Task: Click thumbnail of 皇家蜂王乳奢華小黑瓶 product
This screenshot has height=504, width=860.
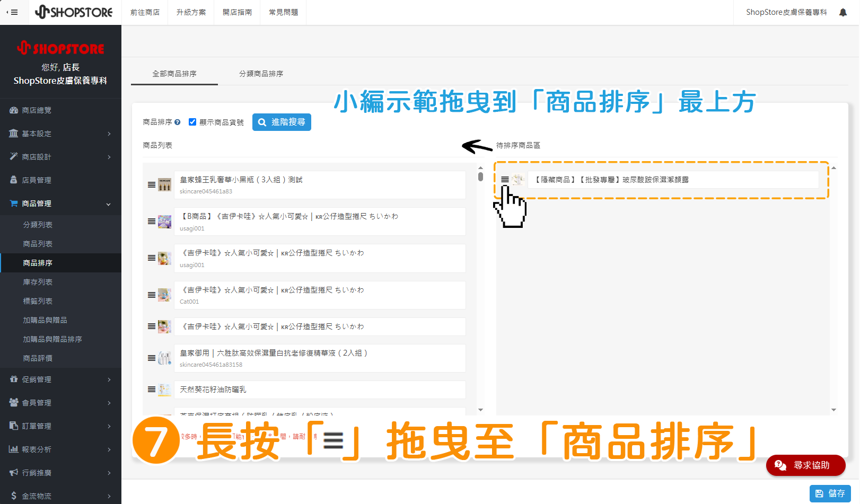Action: pyautogui.click(x=165, y=185)
